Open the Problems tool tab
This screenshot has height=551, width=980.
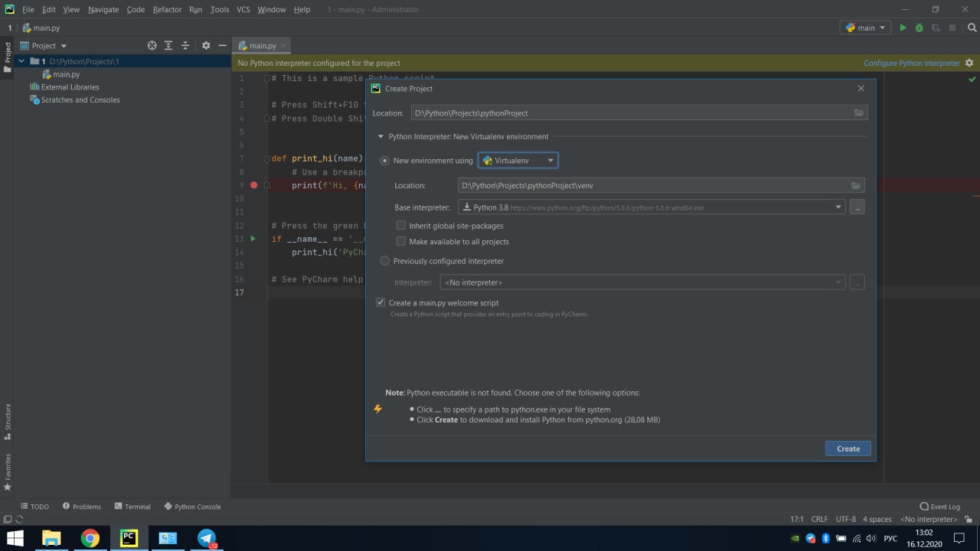[x=81, y=507]
